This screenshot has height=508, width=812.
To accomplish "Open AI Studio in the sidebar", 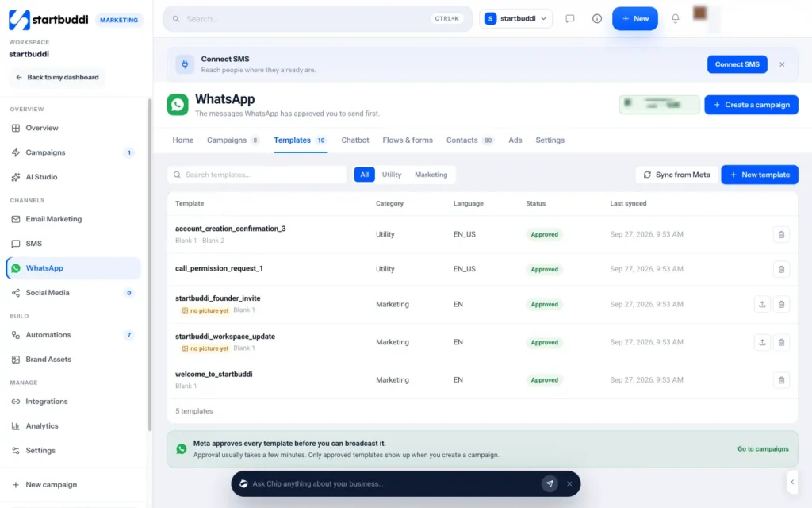I will coord(73,177).
